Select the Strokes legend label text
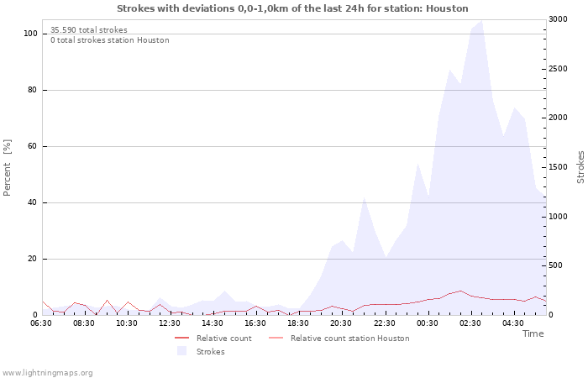 coord(210,352)
